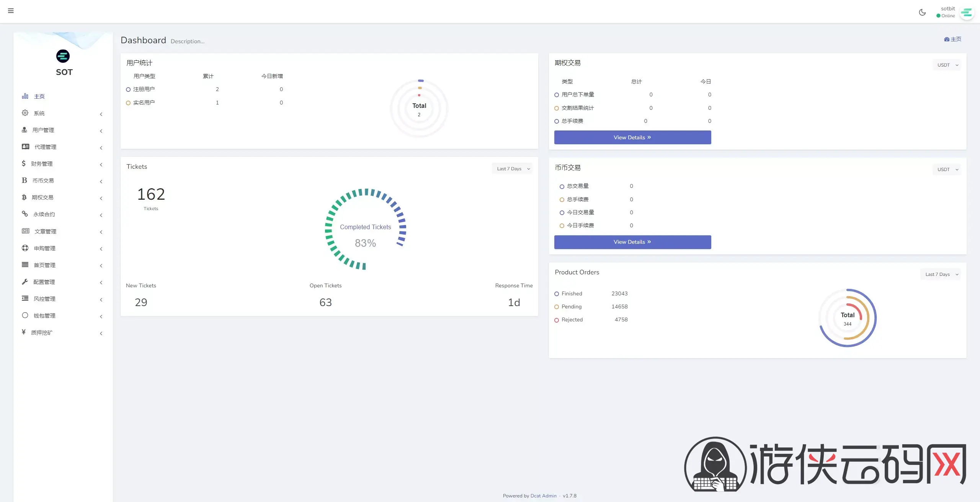The width and height of the screenshot is (980, 502).
Task: Open the Product Orders Last 7 Days dropdown
Action: pos(941,274)
